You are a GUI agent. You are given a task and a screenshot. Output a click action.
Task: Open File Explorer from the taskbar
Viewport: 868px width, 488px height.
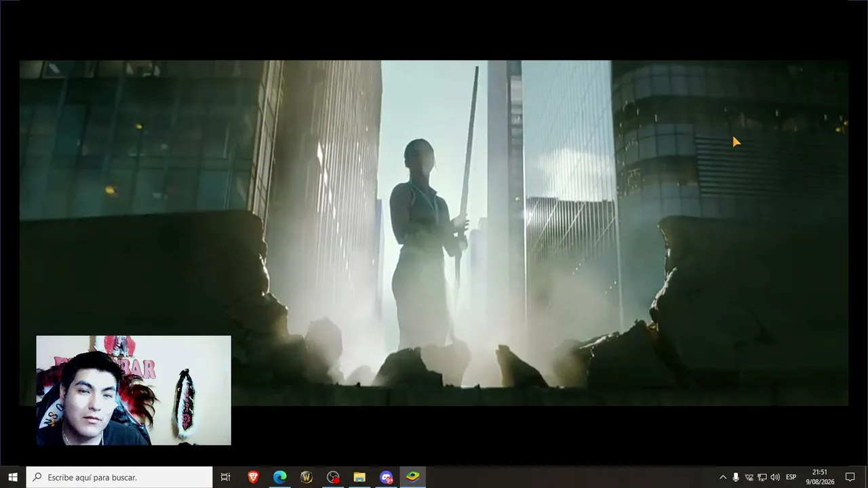click(359, 477)
